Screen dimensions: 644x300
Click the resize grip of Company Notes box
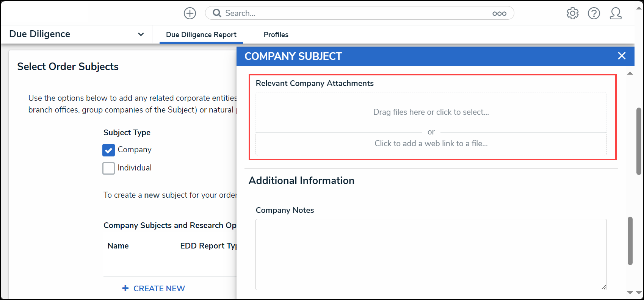tap(603, 287)
